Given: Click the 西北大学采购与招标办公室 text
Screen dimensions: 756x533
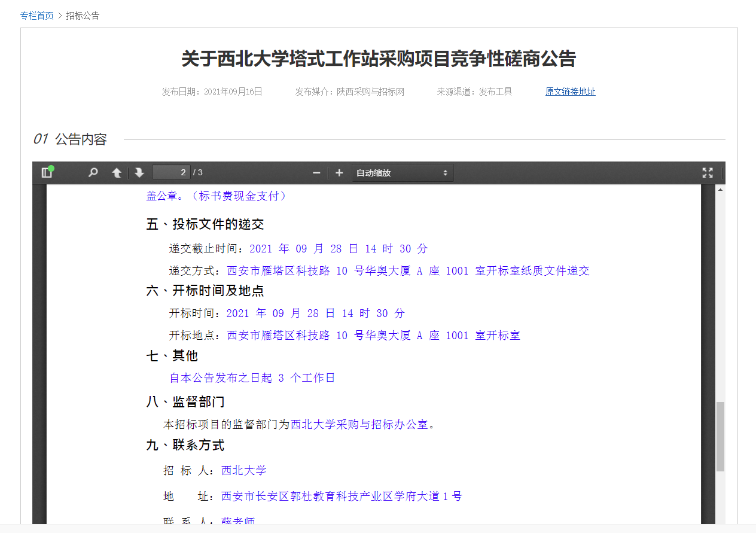Looking at the screenshot, I should click(359, 424).
